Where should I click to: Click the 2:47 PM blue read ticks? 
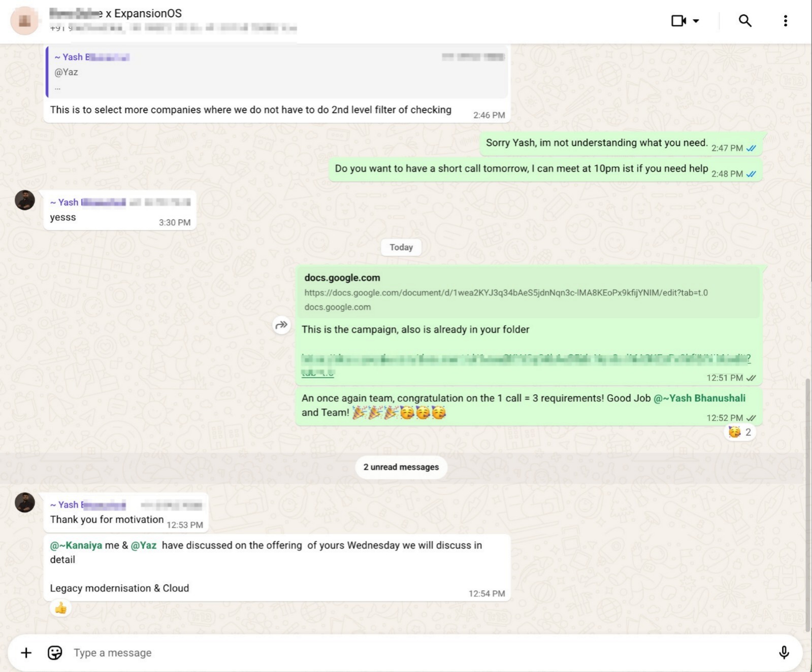pos(751,148)
